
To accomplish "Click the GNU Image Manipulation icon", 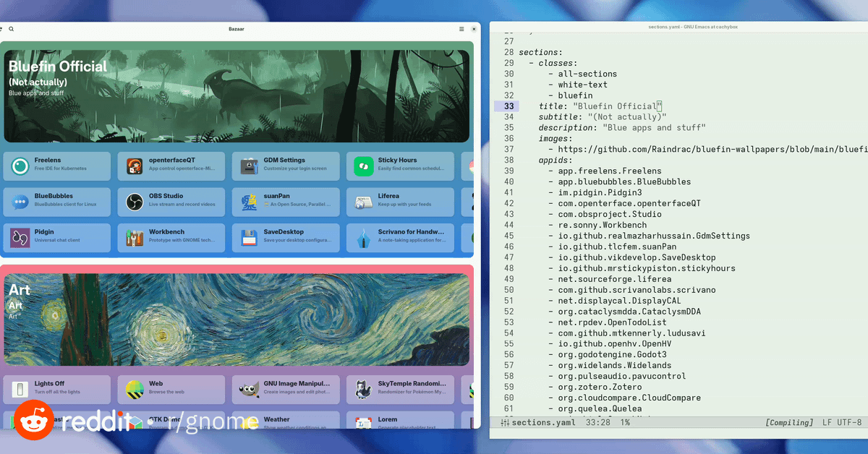I will click(x=250, y=390).
